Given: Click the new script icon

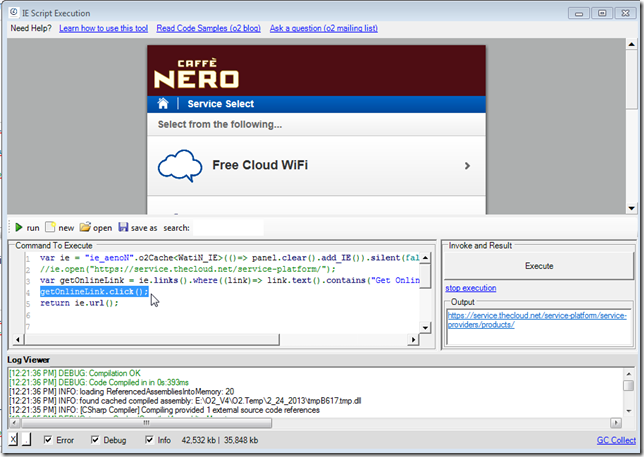Looking at the screenshot, I should coord(50,228).
